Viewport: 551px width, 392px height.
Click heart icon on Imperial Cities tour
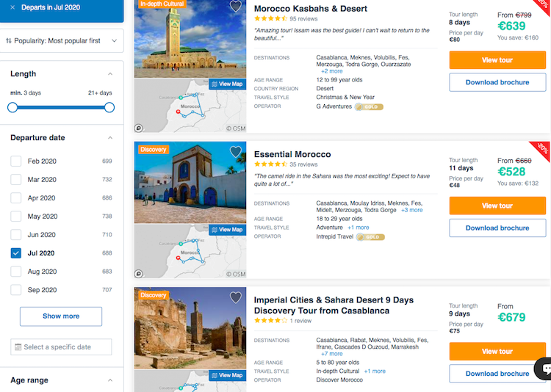coord(235,297)
